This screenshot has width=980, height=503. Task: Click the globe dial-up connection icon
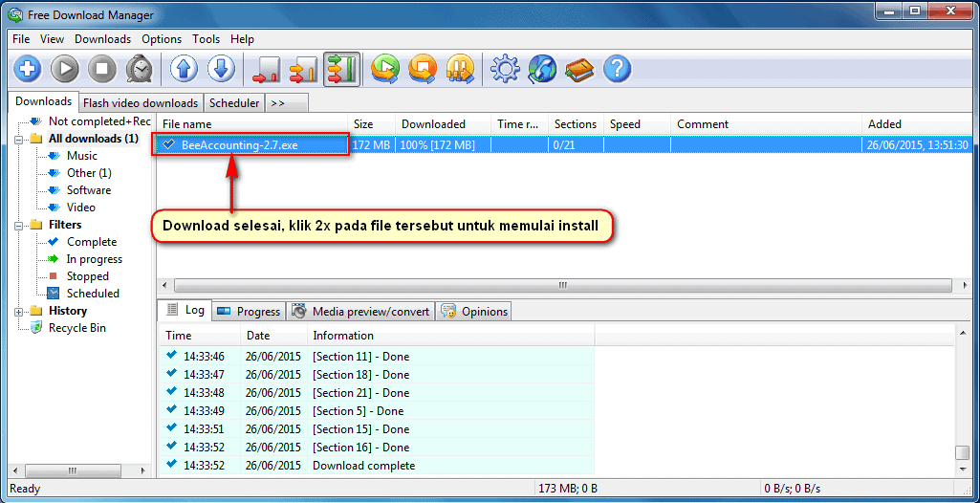[x=542, y=69]
